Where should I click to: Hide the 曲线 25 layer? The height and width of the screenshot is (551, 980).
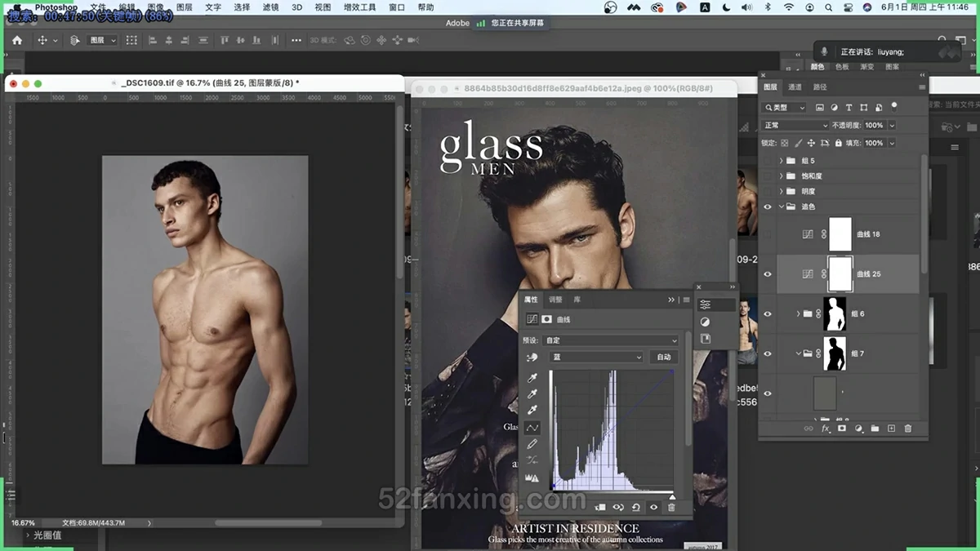pos(767,274)
